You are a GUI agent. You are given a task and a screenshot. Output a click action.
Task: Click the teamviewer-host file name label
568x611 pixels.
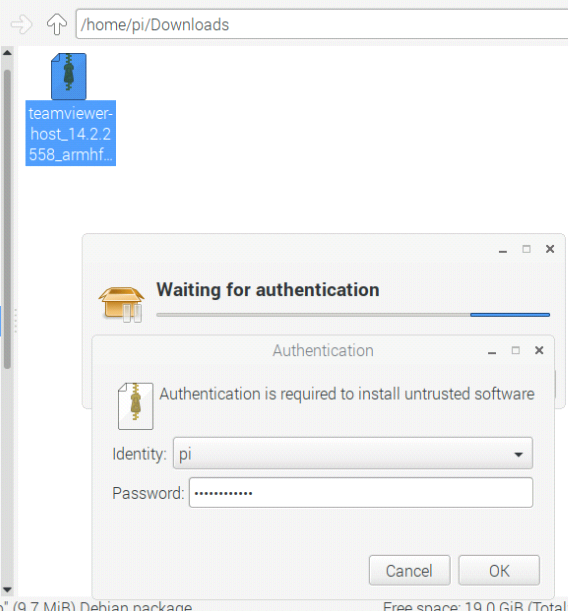click(x=71, y=133)
